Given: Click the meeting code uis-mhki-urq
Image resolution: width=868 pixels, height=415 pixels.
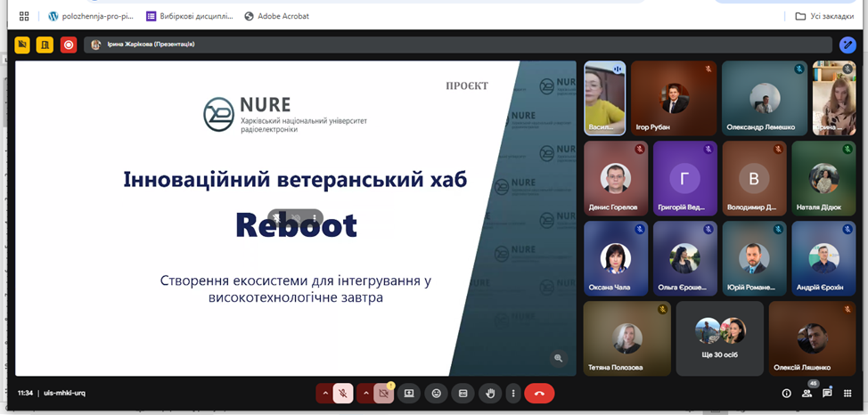Looking at the screenshot, I should tap(65, 394).
